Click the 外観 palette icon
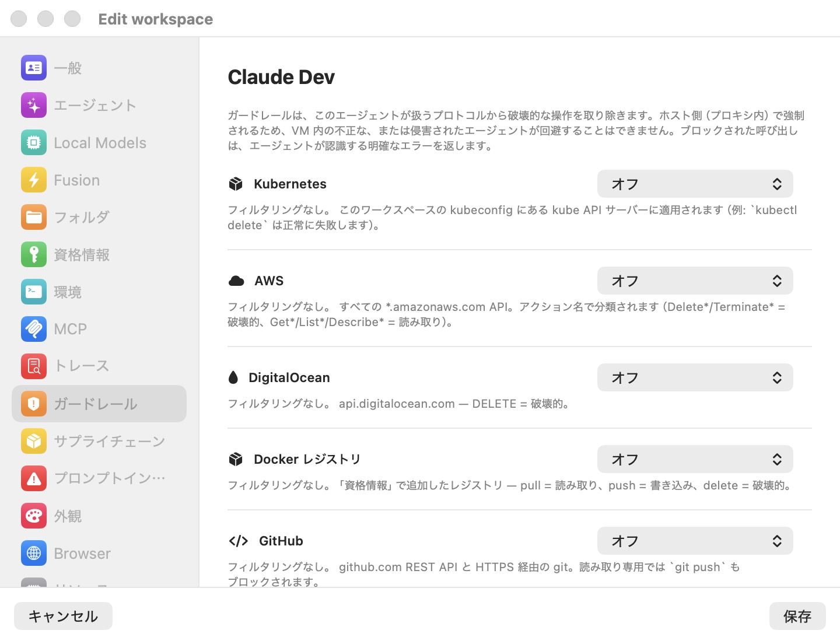The width and height of the screenshot is (840, 644). [34, 516]
